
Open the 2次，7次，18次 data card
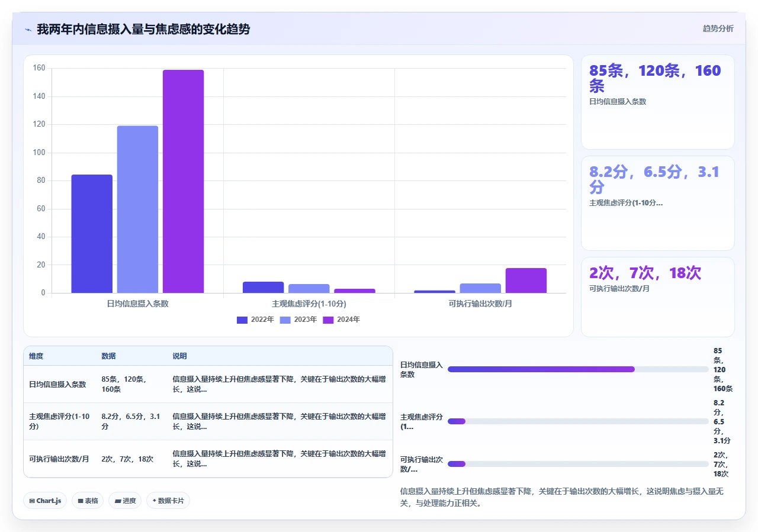[658, 297]
